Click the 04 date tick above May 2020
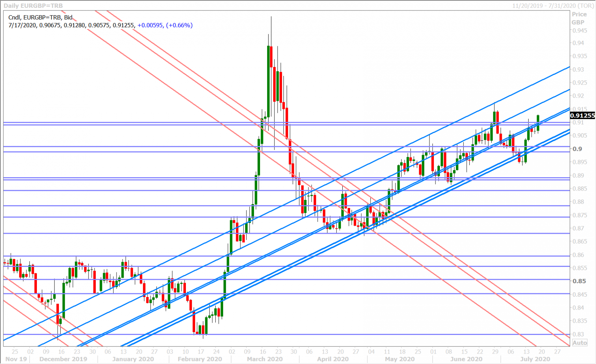 (x=371, y=351)
